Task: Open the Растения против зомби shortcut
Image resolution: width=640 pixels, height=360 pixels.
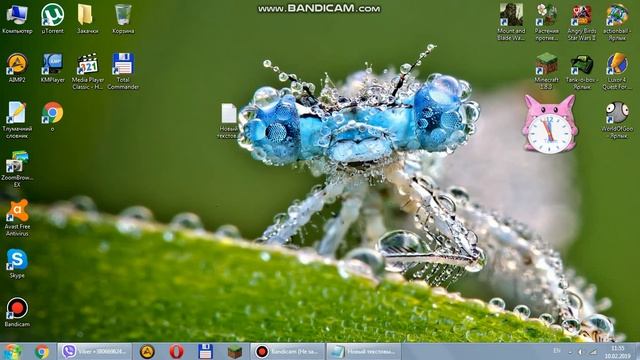Action: tap(547, 22)
